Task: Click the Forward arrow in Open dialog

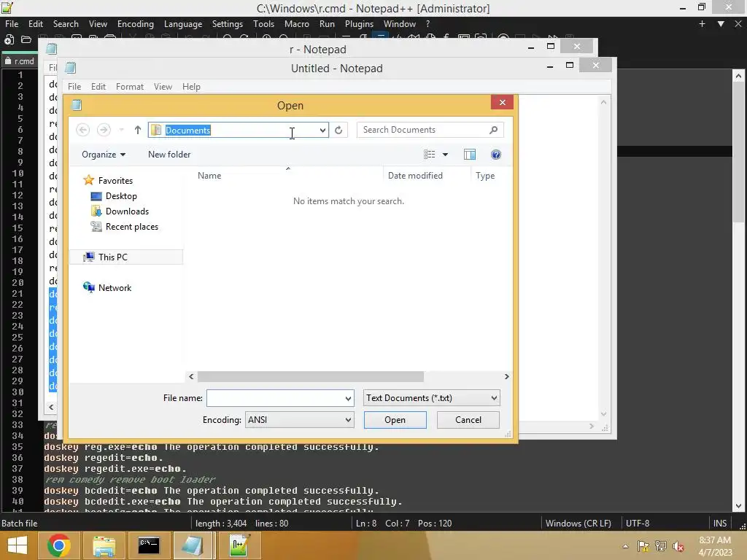Action: [104, 130]
